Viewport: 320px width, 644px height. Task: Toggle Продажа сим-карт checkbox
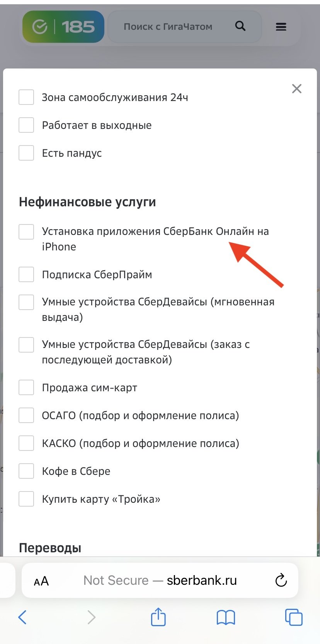(x=26, y=387)
